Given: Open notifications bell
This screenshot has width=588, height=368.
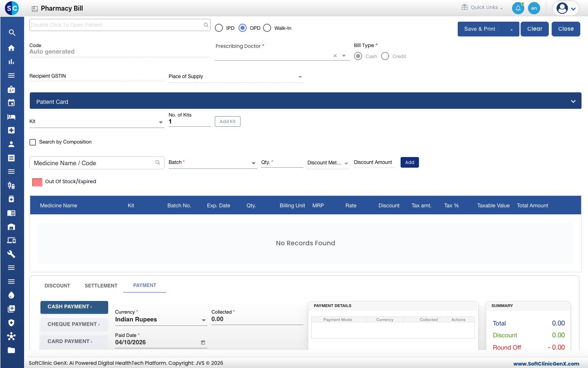Looking at the screenshot, I should tap(518, 8).
